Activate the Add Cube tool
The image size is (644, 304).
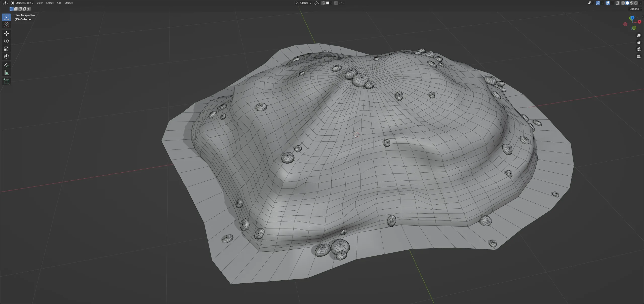click(6, 81)
